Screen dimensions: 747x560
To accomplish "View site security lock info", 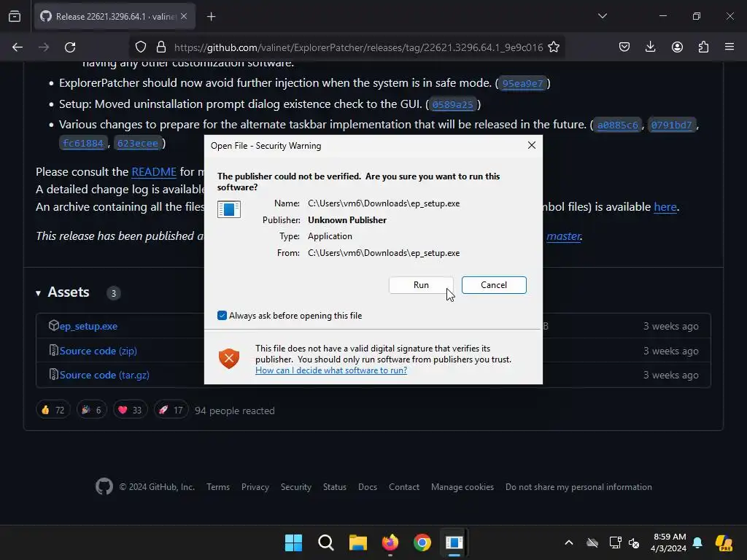I will [161, 47].
